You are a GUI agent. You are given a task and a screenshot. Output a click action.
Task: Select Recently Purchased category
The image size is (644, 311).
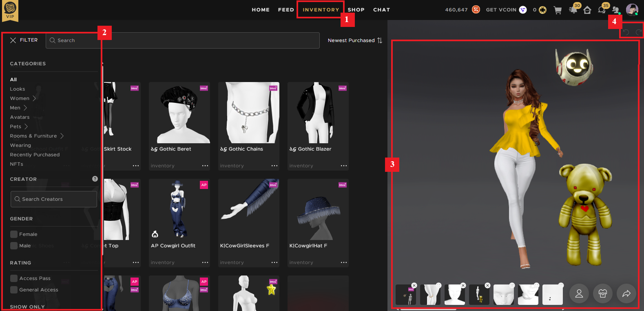[35, 155]
